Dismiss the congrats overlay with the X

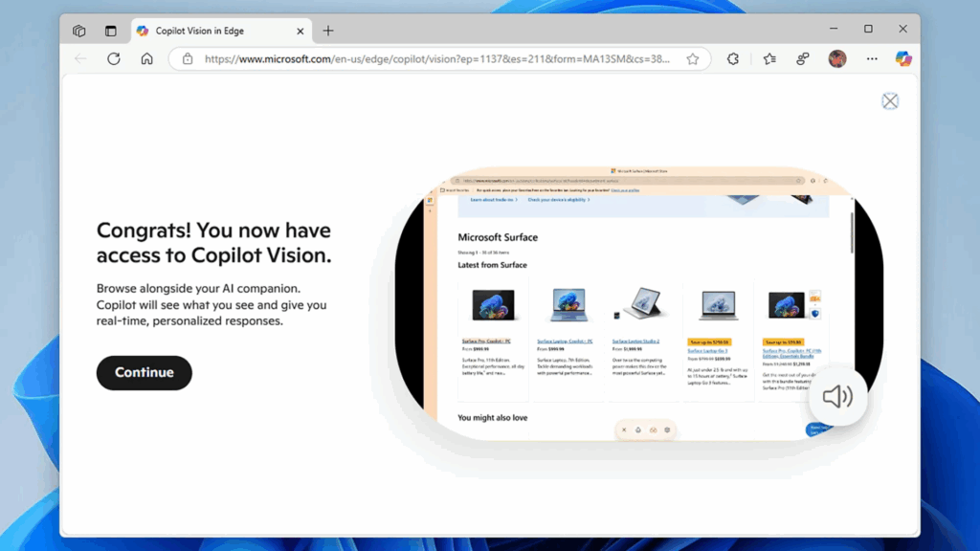coord(890,100)
